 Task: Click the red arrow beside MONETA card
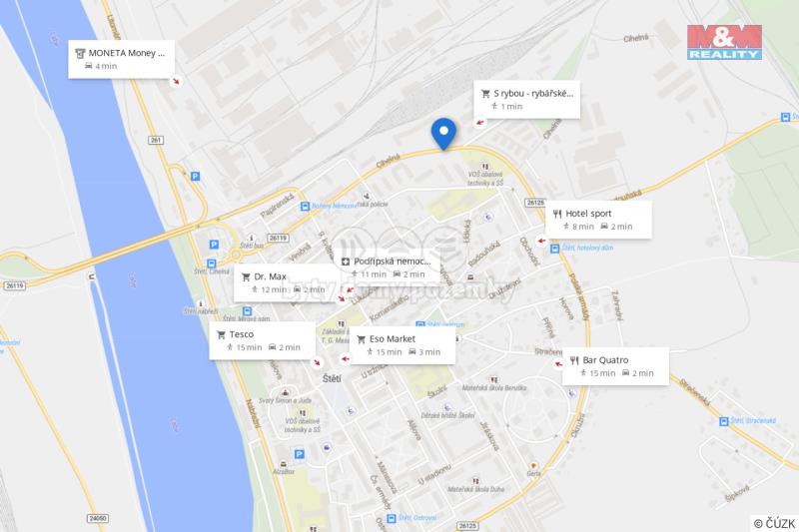pyautogui.click(x=177, y=81)
